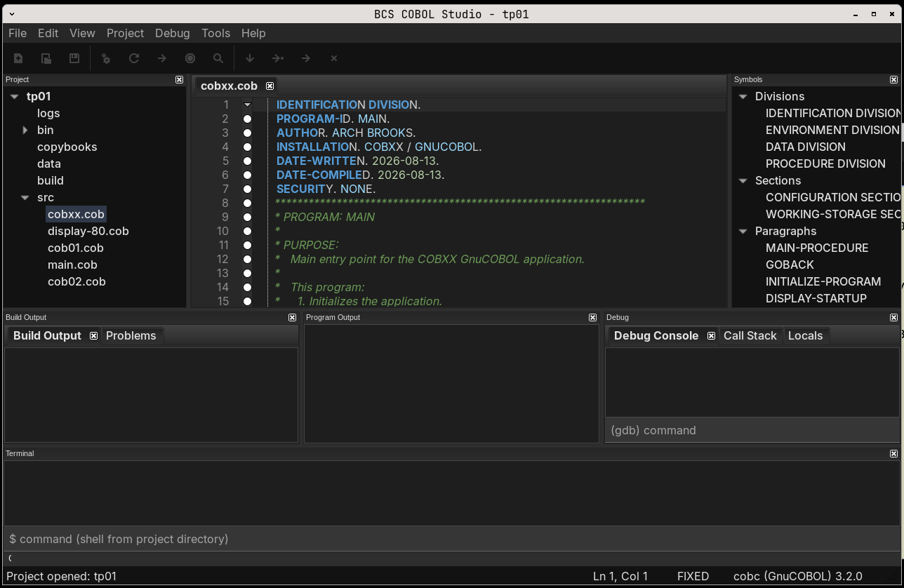Fold the code block at line 1
The height and width of the screenshot is (588, 904).
[247, 105]
